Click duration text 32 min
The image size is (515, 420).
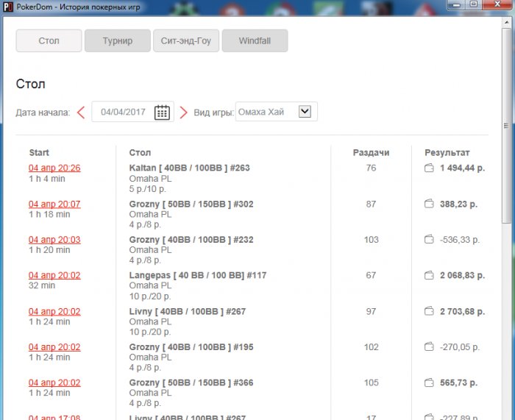tap(42, 285)
